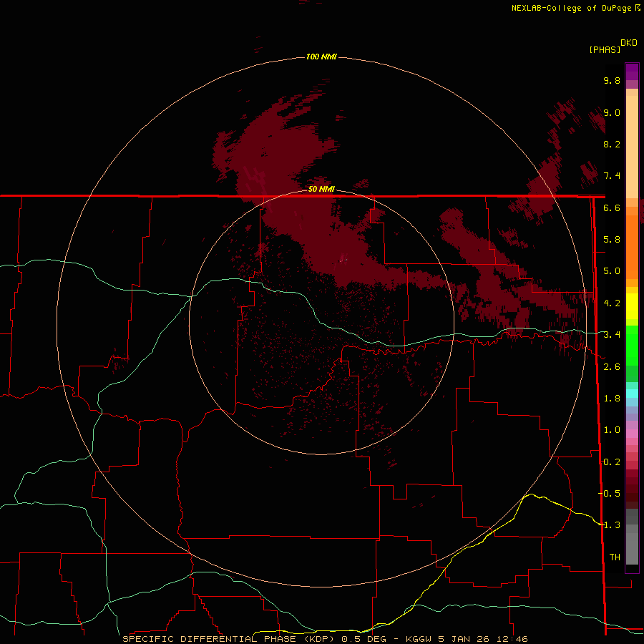Pick the cyan band on the color scale
The image size is (644, 644).
click(632, 394)
